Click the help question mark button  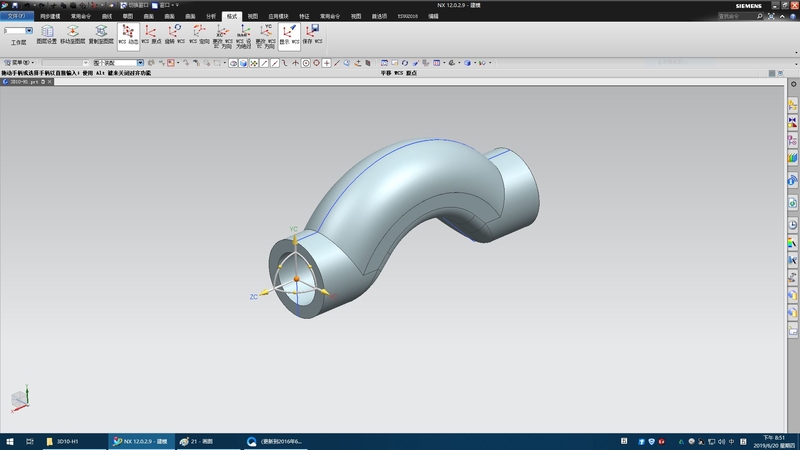794,17
